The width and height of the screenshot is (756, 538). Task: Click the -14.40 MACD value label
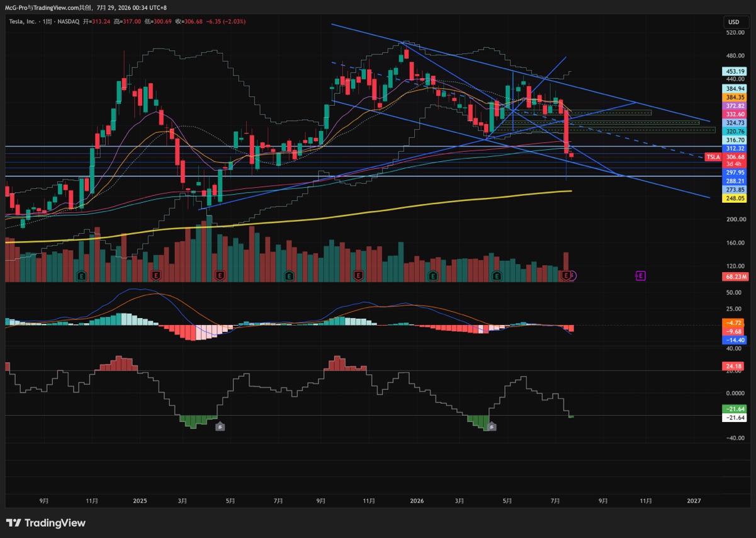tap(735, 340)
